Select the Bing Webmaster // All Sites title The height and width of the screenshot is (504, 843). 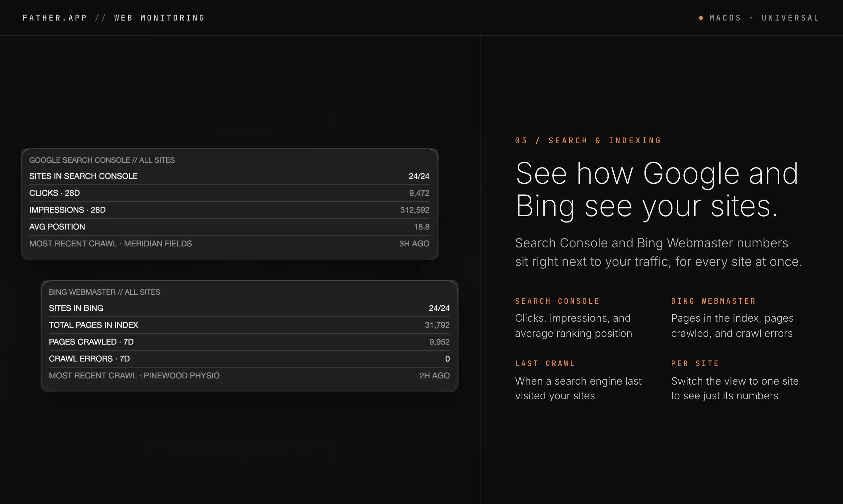click(x=104, y=292)
